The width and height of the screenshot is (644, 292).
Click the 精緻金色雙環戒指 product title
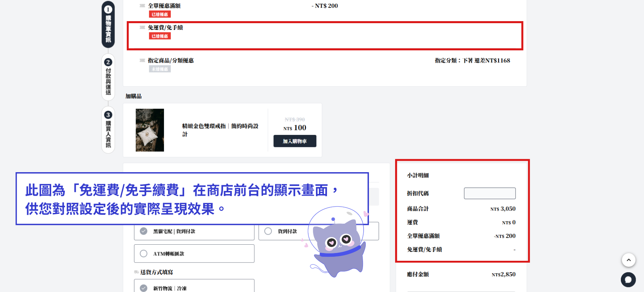tap(220, 130)
